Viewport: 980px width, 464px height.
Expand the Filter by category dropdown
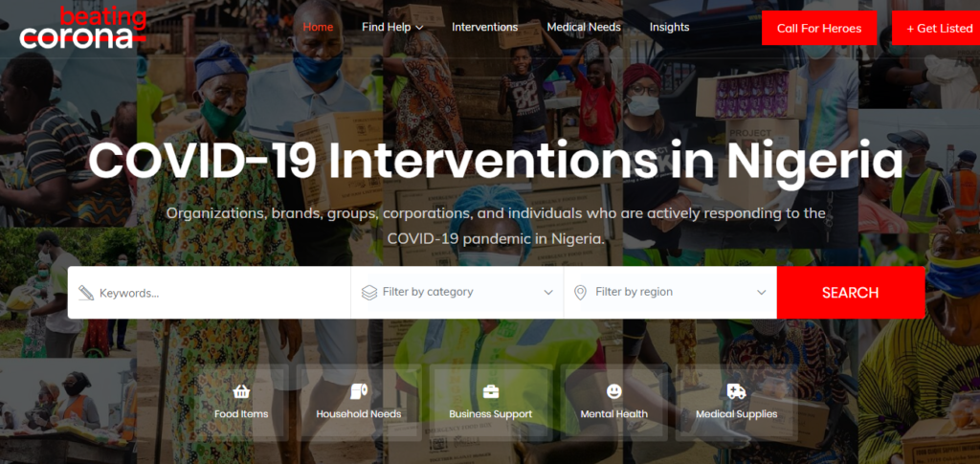pos(457,292)
